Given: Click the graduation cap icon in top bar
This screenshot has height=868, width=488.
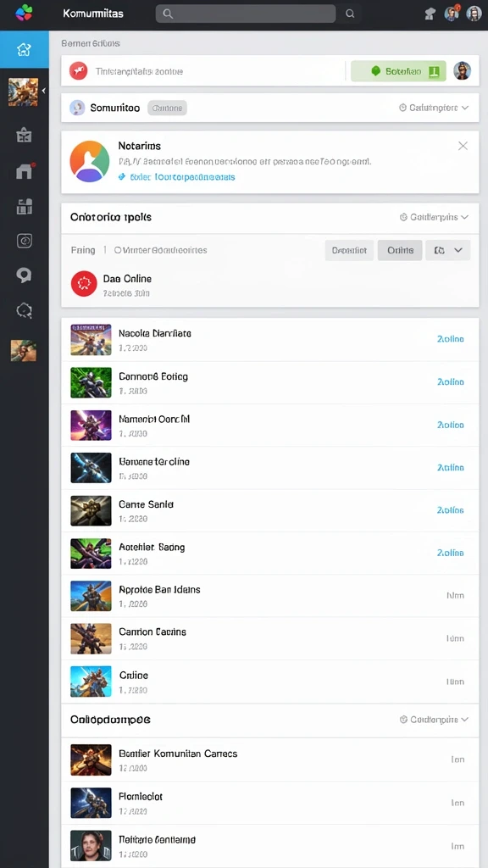Looking at the screenshot, I should tap(430, 14).
